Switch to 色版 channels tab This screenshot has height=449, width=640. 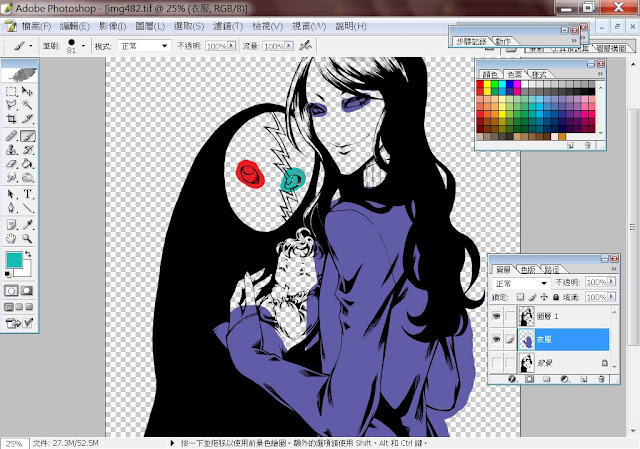pyautogui.click(x=528, y=269)
